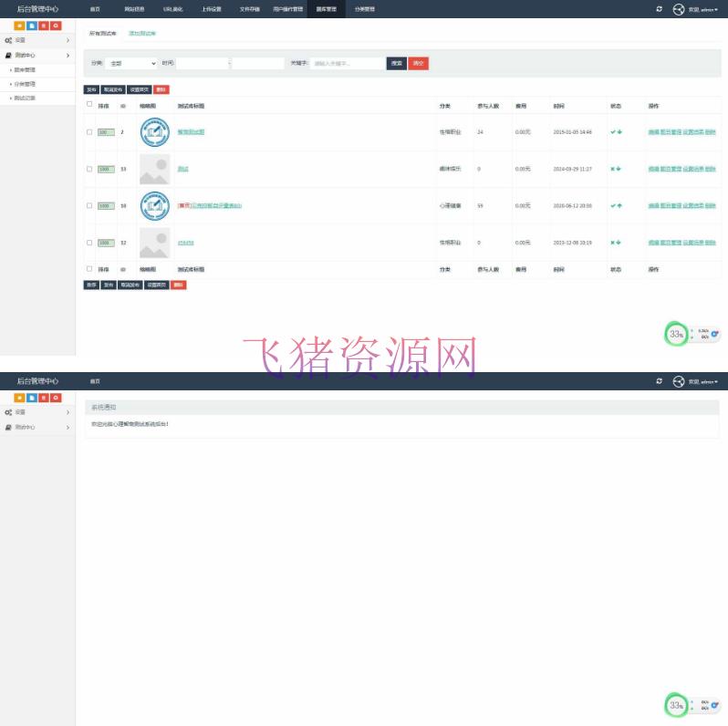Expand 测试中心 via its chevron in lower sidebar
Image resolution: width=728 pixels, height=726 pixels.
[x=68, y=427]
